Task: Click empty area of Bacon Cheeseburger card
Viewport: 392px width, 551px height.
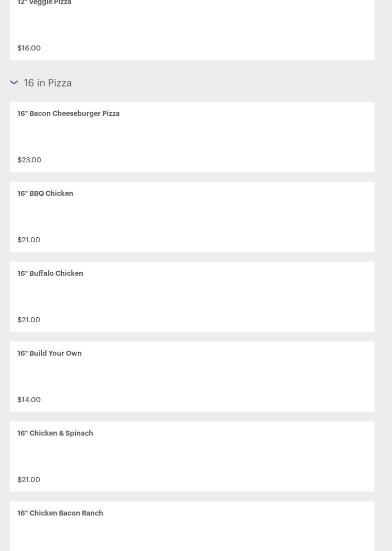Action: pos(192,137)
